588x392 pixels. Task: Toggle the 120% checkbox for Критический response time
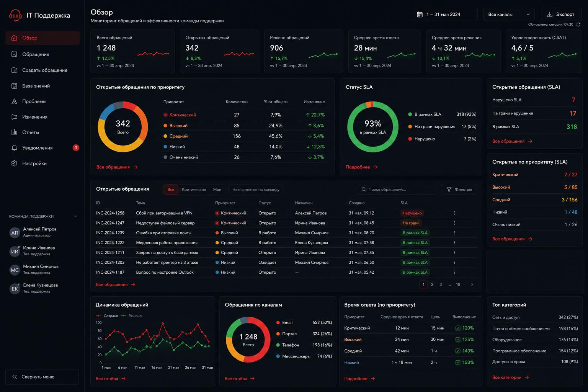458,328
